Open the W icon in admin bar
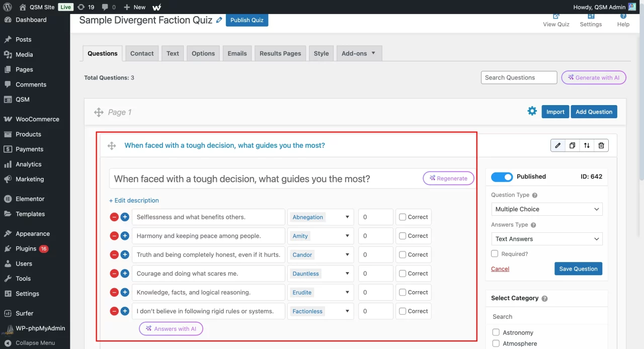644x349 pixels. click(157, 7)
